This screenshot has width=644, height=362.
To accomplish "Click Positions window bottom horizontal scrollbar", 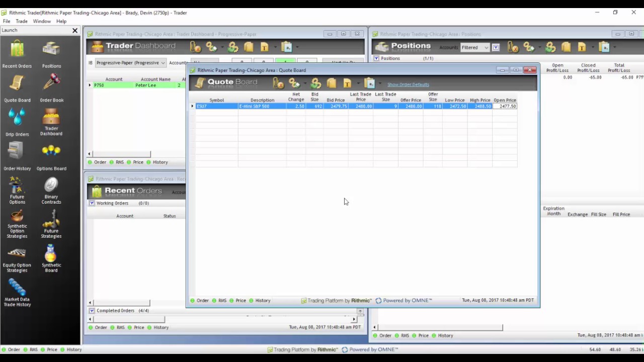I will pos(438,327).
